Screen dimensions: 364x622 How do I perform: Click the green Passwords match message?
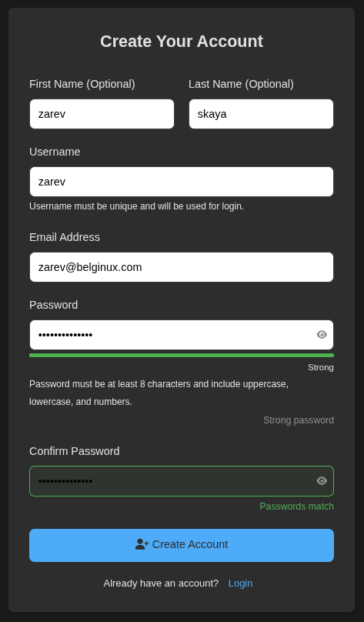click(x=296, y=507)
